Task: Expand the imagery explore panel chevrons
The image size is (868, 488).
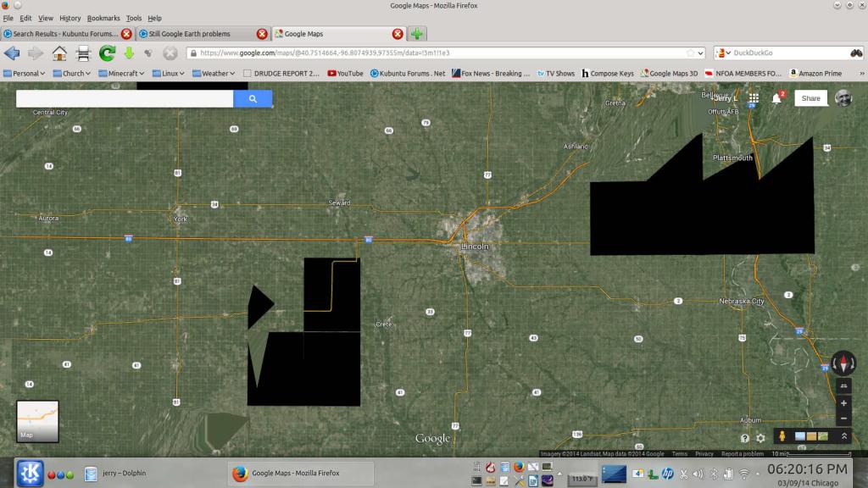Action: point(843,436)
